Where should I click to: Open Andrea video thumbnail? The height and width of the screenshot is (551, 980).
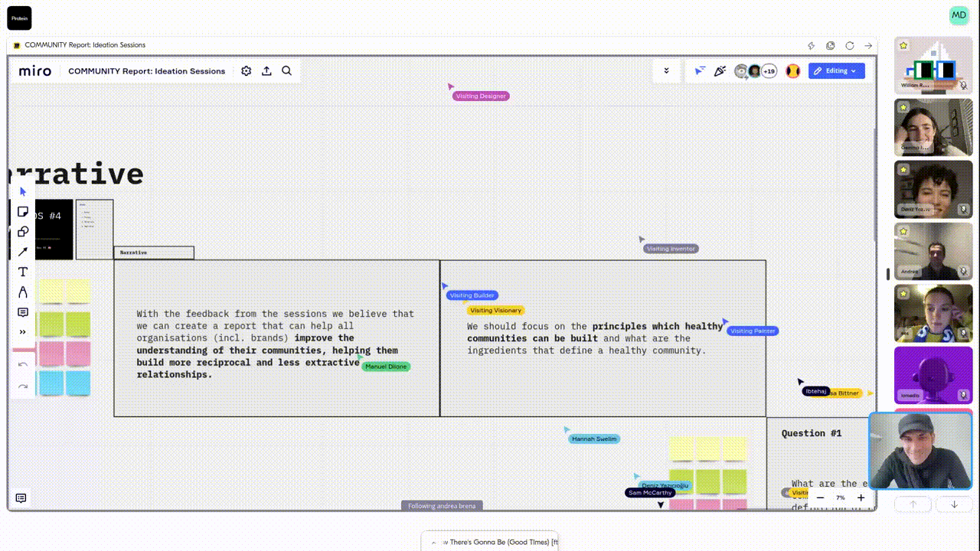933,251
